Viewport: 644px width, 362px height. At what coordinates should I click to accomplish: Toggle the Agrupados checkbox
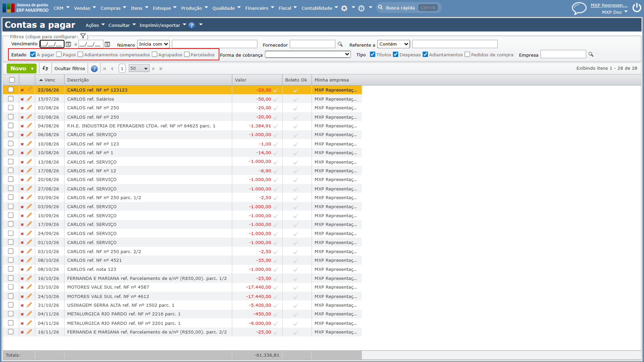coord(155,54)
